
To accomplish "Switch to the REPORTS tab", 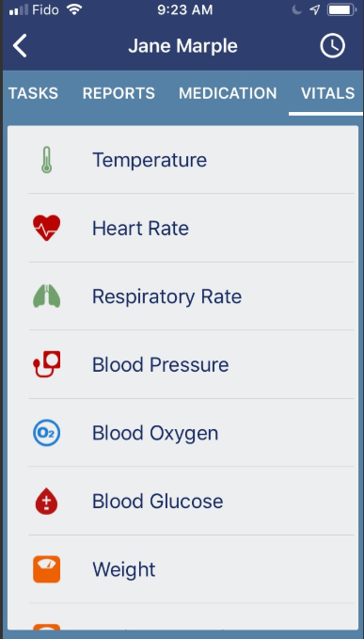I will (x=119, y=93).
